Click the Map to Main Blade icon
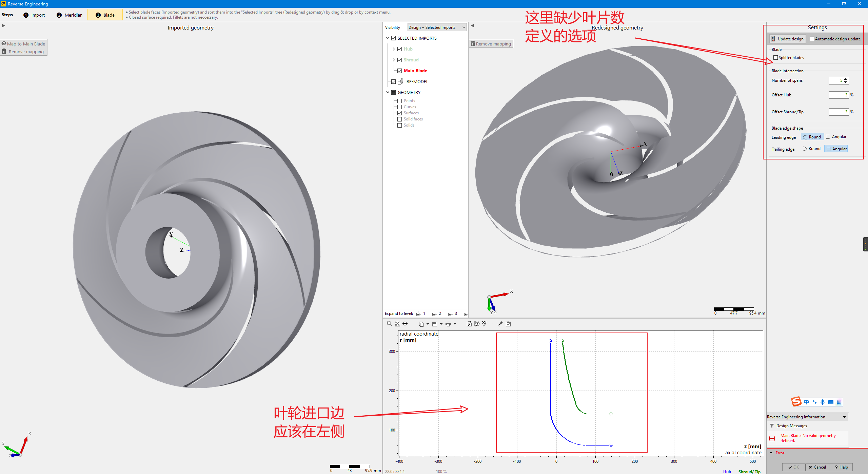Image resolution: width=868 pixels, height=474 pixels. [x=4, y=43]
